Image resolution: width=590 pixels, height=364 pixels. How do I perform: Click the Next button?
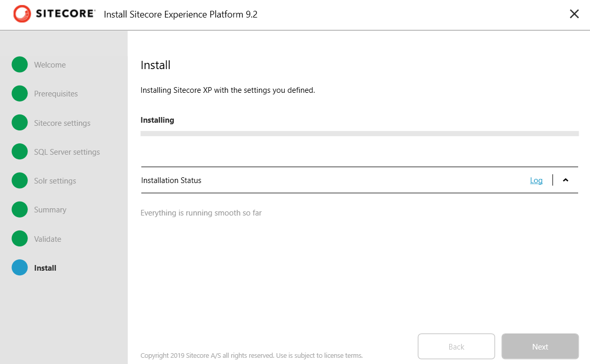coord(540,346)
